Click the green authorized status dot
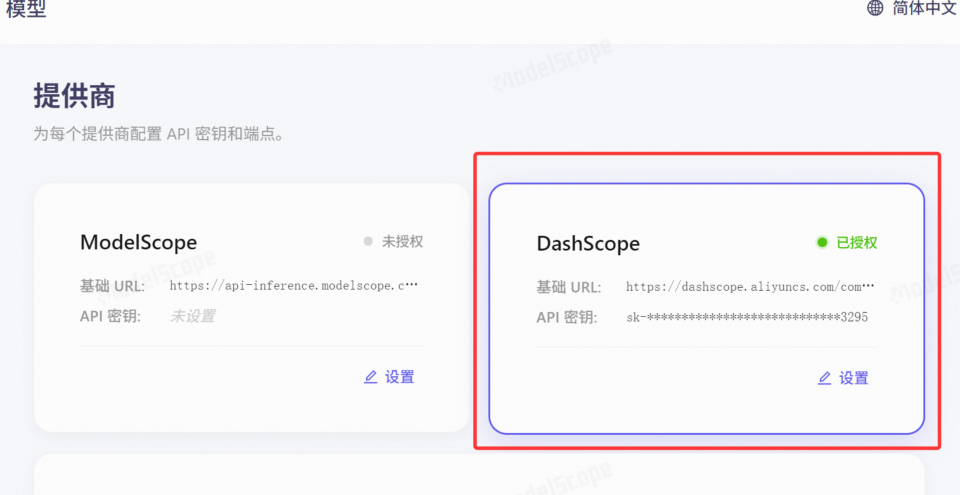This screenshot has width=960, height=495. click(x=822, y=243)
